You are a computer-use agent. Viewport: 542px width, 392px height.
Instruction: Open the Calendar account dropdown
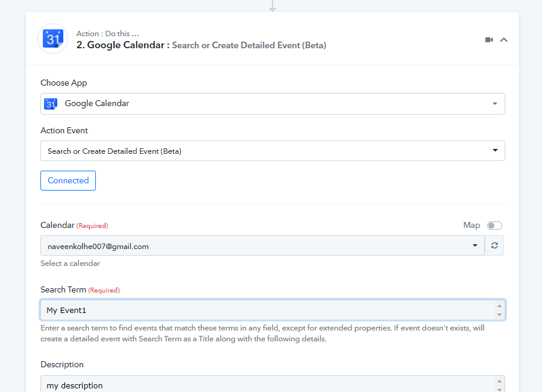point(262,246)
